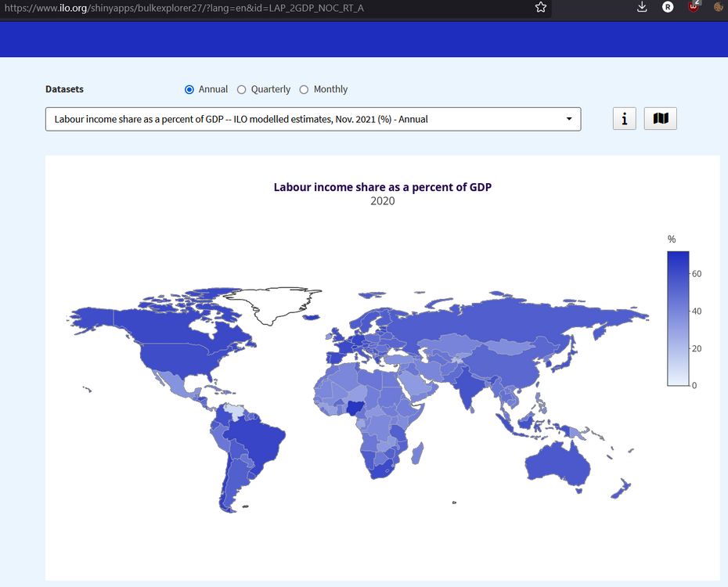728x587 pixels.
Task: Click the dataset dropdown arrow
Action: tap(569, 119)
